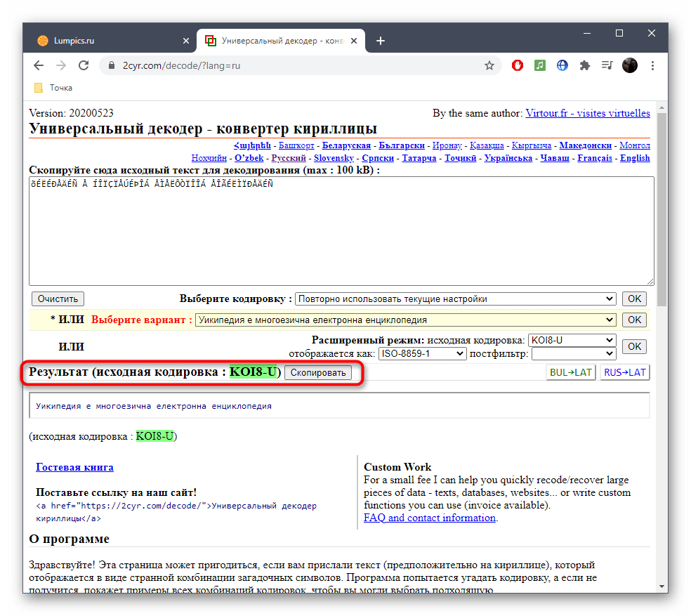This screenshot has height=616, width=691.
Task: Switch language to Чаваш
Action: tap(555, 158)
